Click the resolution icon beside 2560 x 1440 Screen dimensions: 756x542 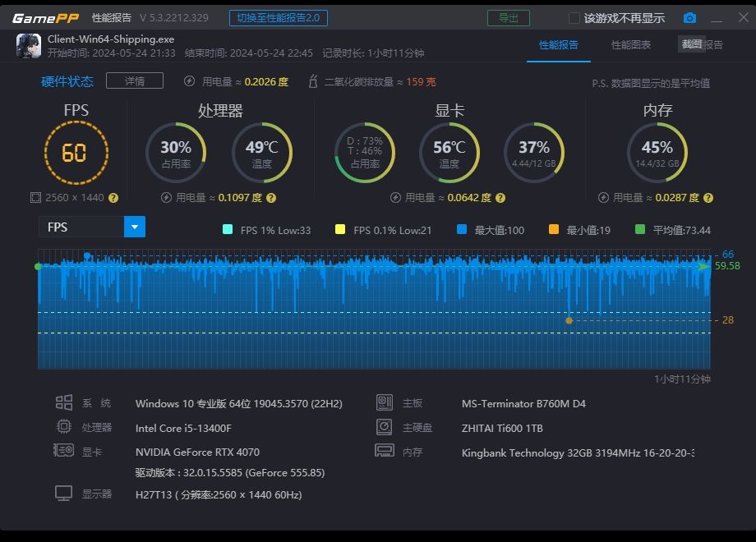(35, 198)
